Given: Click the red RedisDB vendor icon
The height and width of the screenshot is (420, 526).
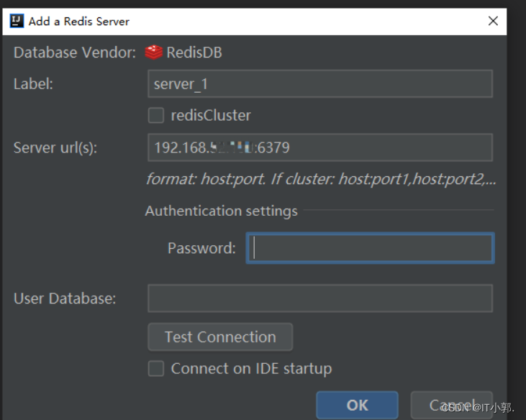Looking at the screenshot, I should tap(154, 52).
